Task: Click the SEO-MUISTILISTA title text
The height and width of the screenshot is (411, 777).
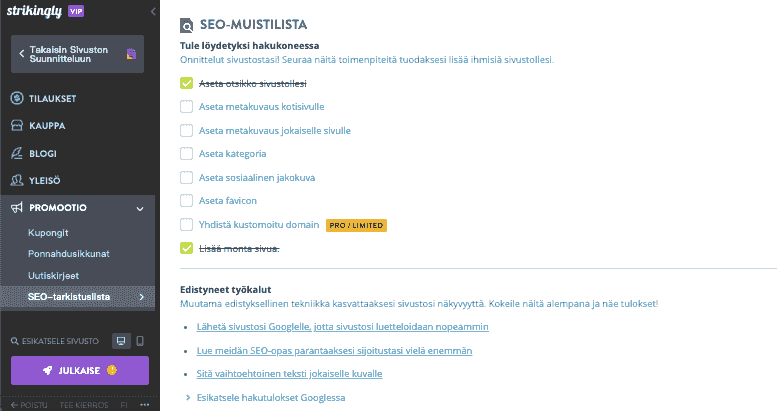Action: pyautogui.click(x=253, y=24)
